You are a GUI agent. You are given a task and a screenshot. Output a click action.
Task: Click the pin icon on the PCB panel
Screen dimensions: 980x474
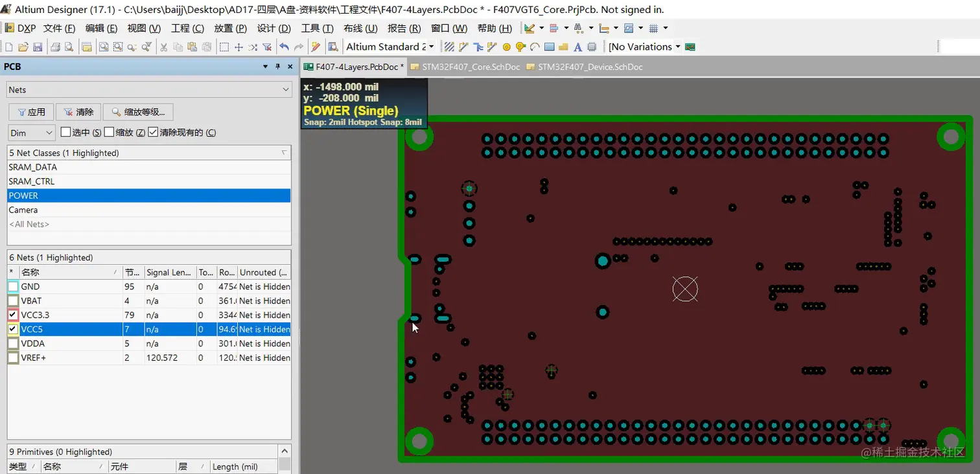click(x=277, y=67)
